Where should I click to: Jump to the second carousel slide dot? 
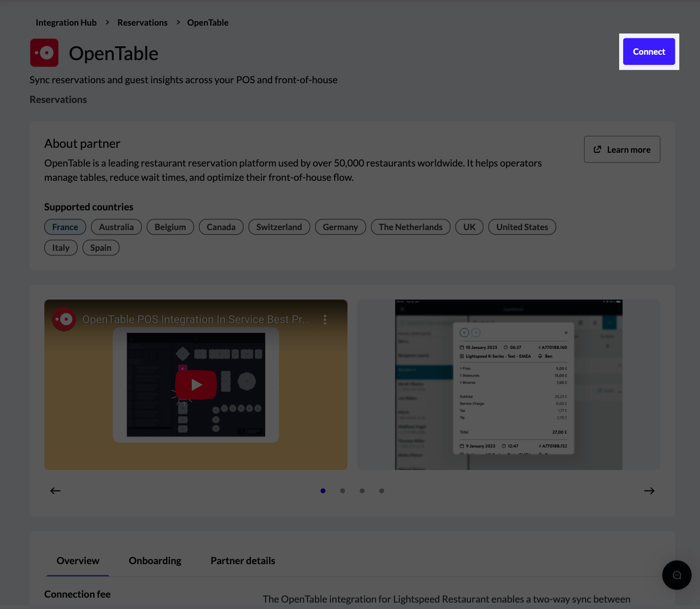click(343, 491)
